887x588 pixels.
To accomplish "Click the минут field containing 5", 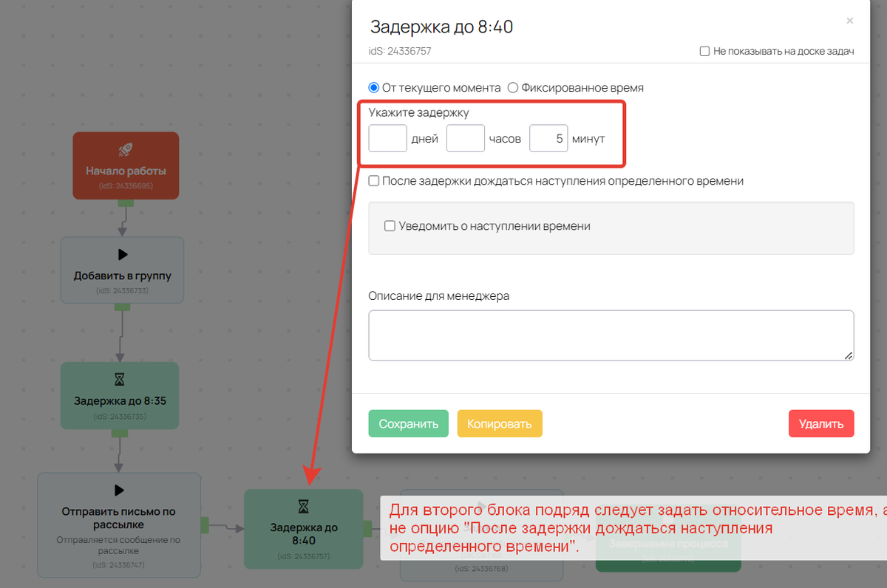I will tap(548, 138).
